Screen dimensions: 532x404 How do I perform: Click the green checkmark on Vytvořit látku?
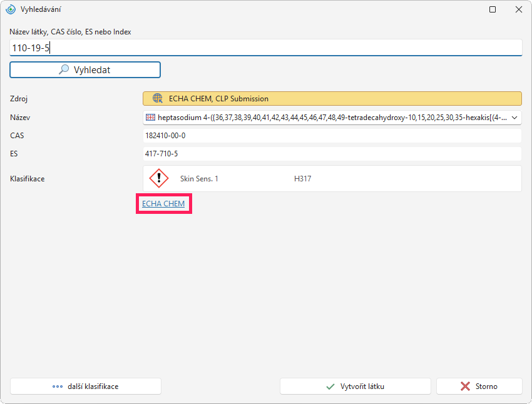pyautogui.click(x=330, y=386)
